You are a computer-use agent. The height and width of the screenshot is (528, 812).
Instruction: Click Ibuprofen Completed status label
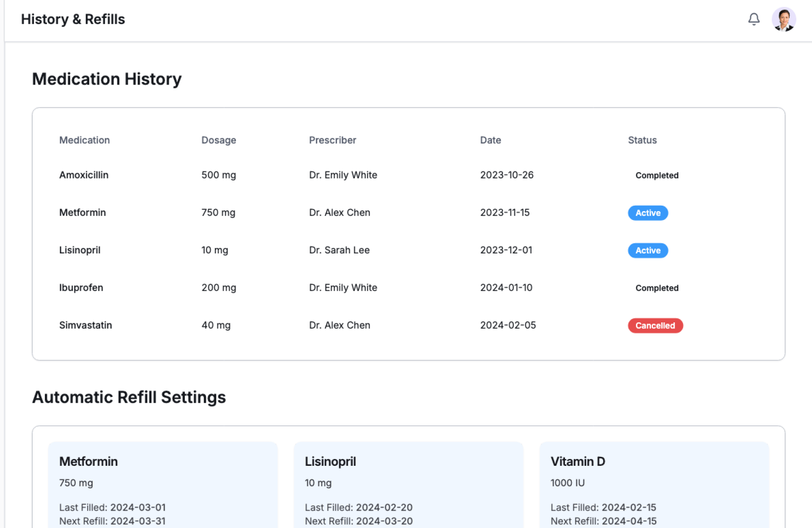coord(656,288)
